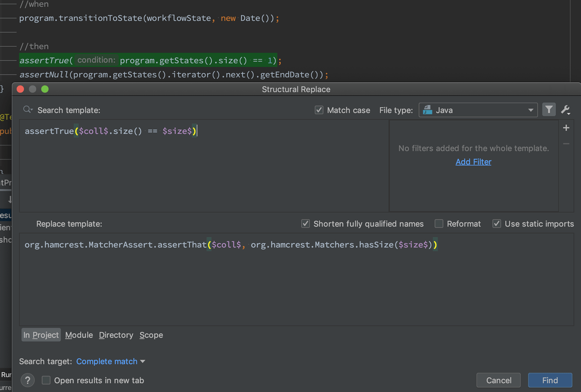Open help with question mark button

28,380
